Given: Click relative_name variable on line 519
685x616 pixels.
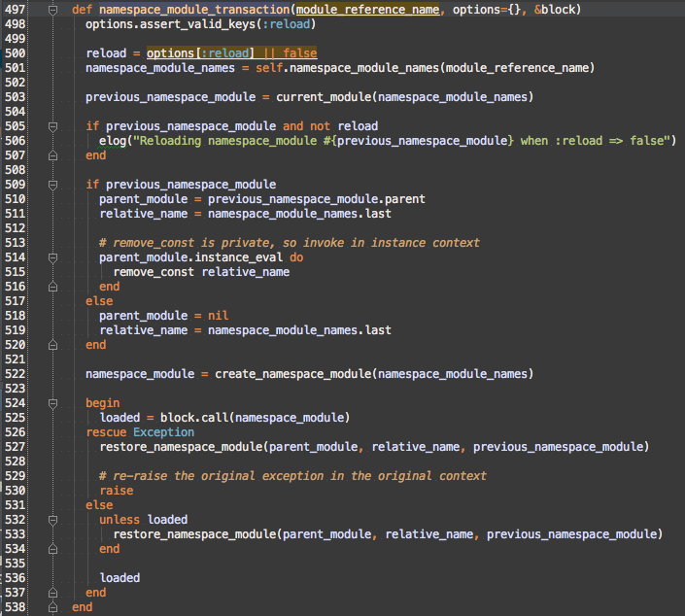Looking at the screenshot, I should coord(143,330).
